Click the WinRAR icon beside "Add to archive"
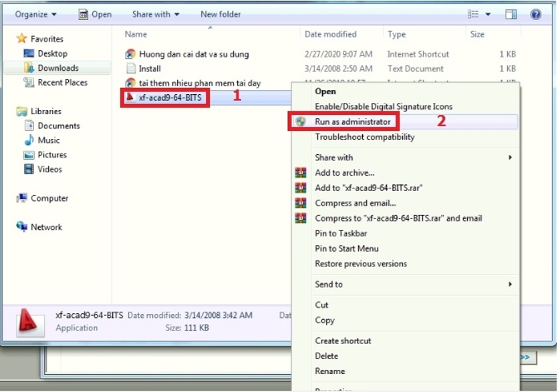Screen dimensions: 560x392 [301, 173]
